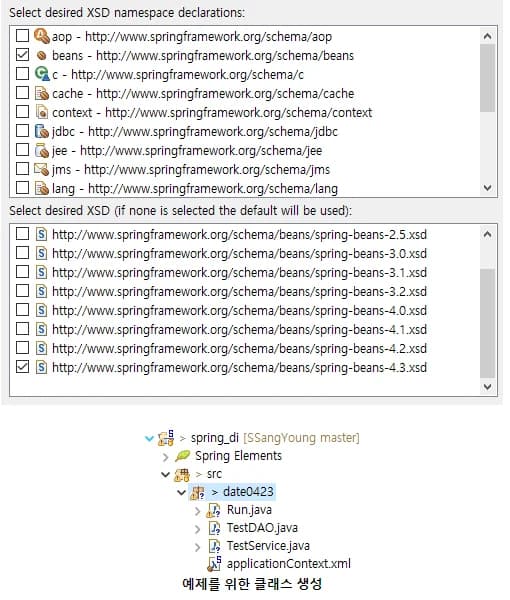Click the aop namespace icon
Viewport: 510px width, 600px height.
[41, 36]
